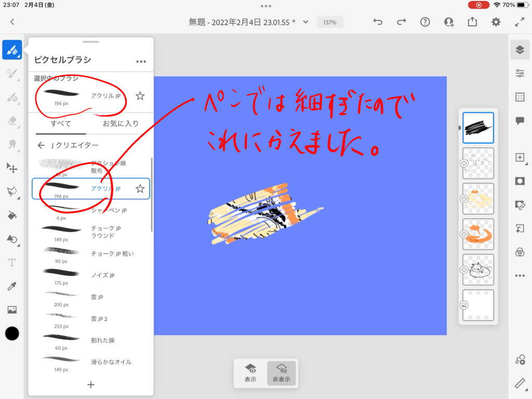Switch to the すべて tab
Screen dimensions: 532x399
tap(60, 124)
